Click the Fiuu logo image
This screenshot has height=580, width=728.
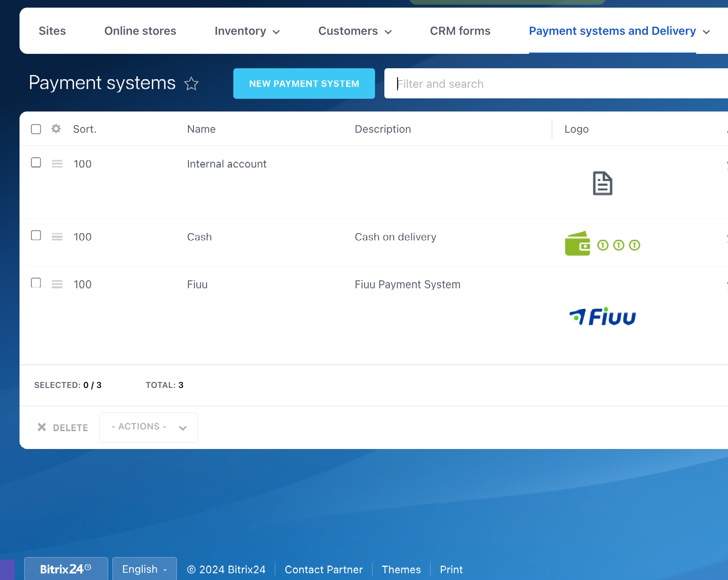pyautogui.click(x=602, y=316)
